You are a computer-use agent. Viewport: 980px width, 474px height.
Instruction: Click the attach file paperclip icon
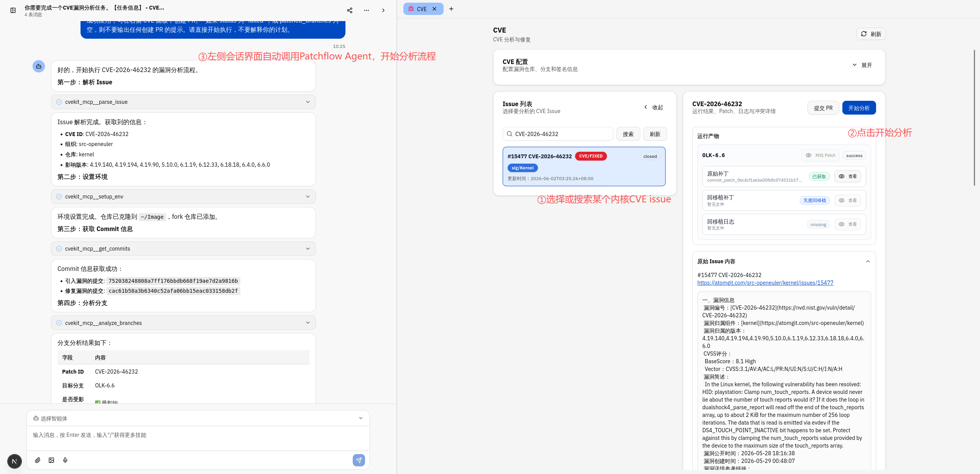click(38, 460)
